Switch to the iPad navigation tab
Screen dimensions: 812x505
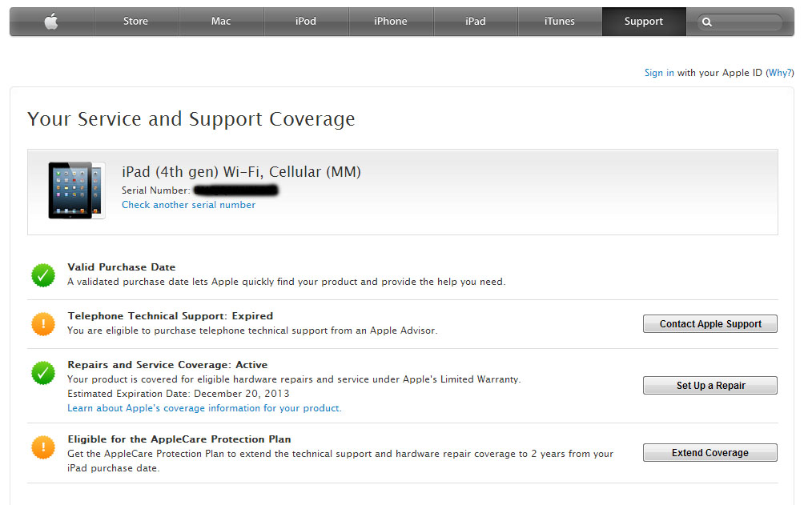(x=476, y=22)
